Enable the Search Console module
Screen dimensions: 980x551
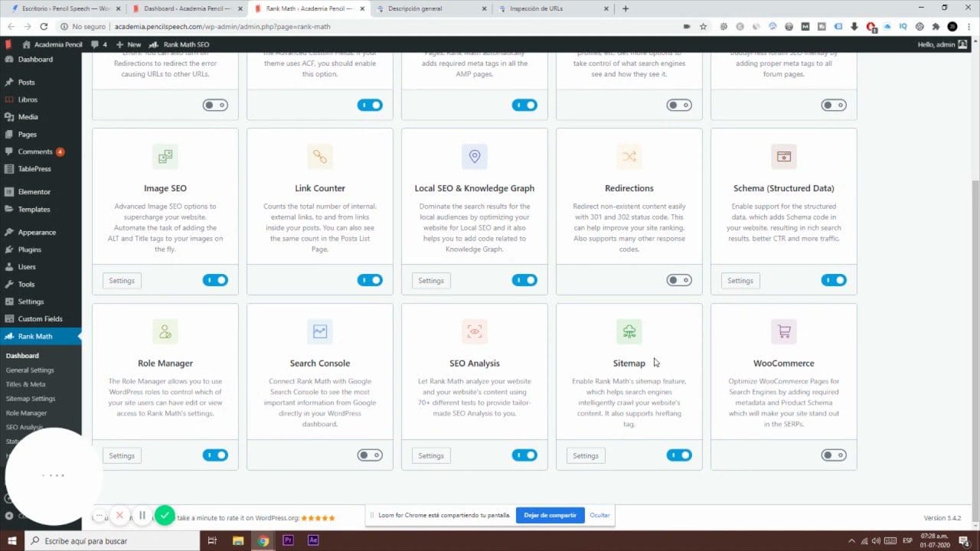pos(370,455)
